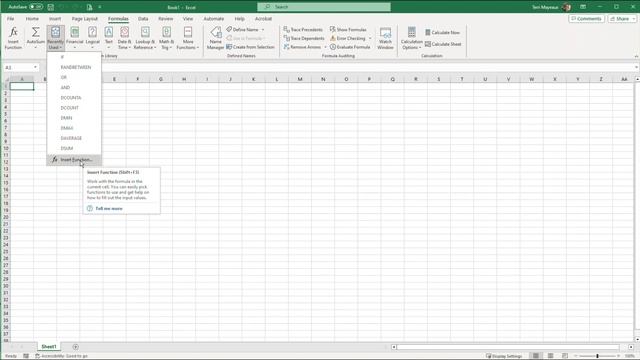The height and width of the screenshot is (360, 640).
Task: Adjust the zoom slider
Action: [x=597, y=356]
